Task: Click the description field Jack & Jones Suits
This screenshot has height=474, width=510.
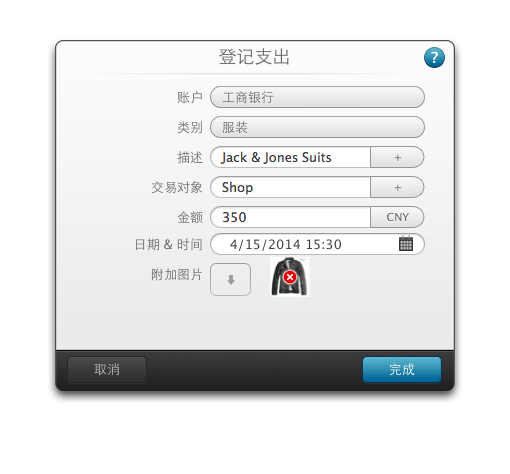Action: point(290,157)
